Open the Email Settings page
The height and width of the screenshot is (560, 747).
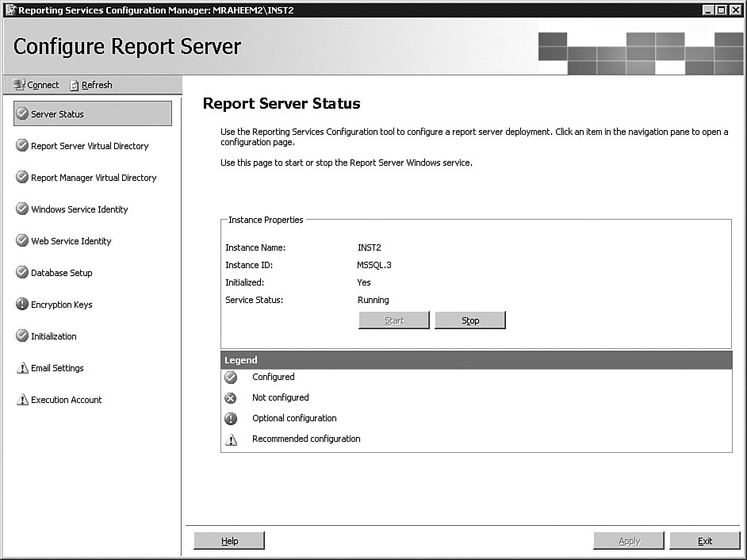[x=57, y=368]
